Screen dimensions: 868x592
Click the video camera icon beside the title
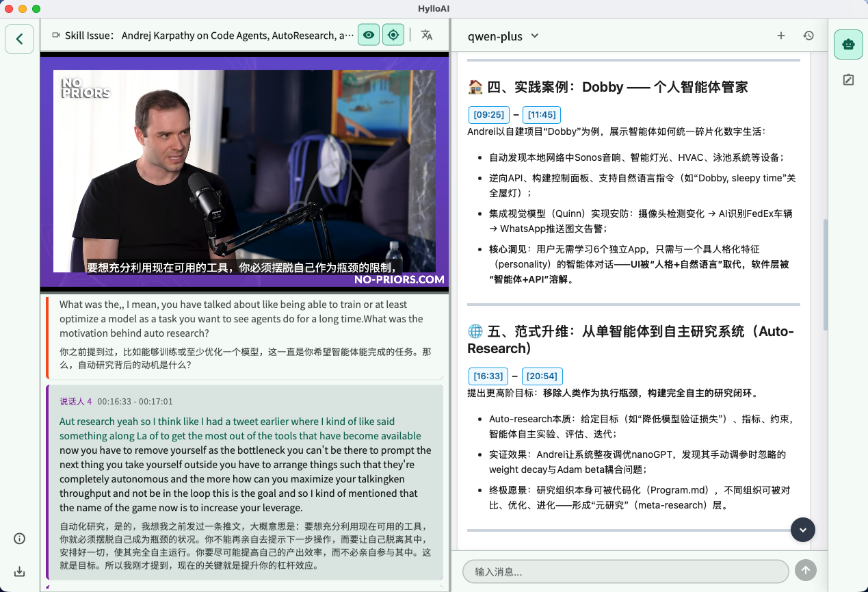click(x=56, y=36)
